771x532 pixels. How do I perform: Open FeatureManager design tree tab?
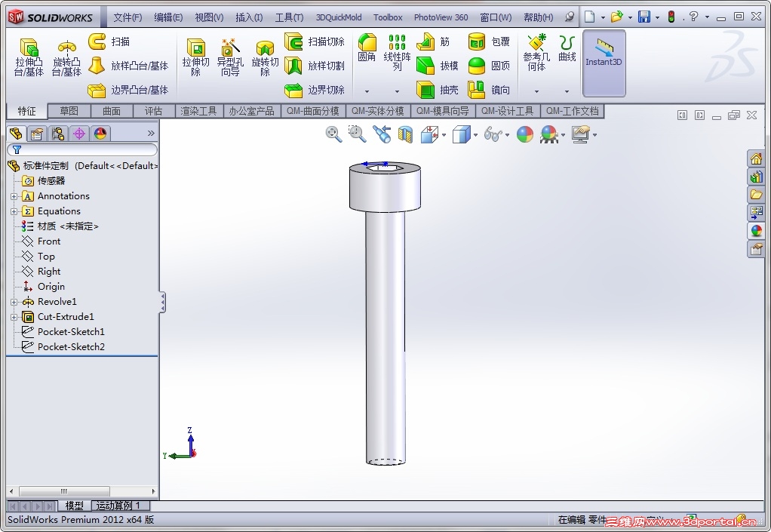coord(17,134)
